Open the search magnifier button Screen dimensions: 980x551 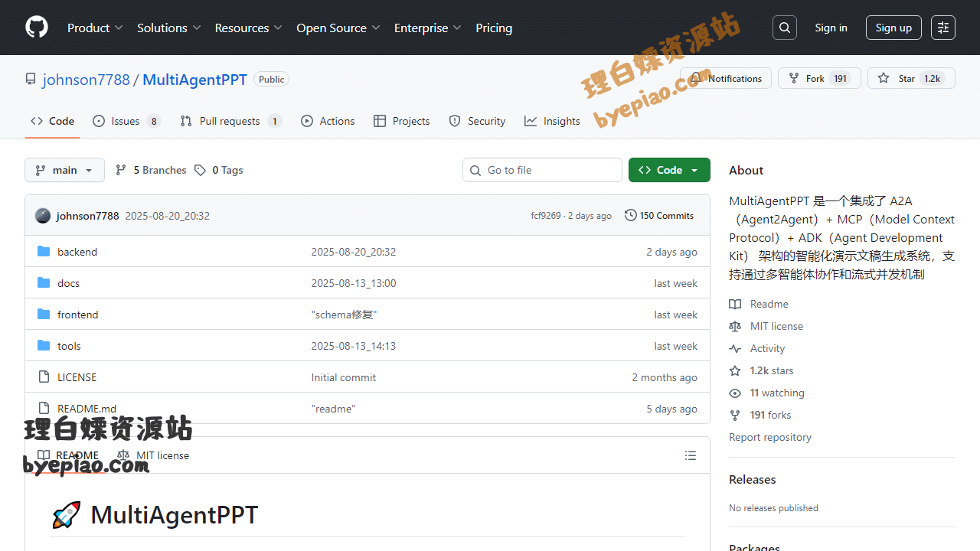pyautogui.click(x=785, y=28)
